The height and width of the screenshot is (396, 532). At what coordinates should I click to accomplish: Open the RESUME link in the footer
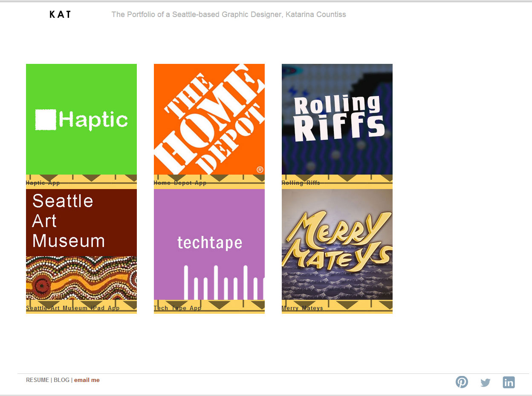[38, 380]
